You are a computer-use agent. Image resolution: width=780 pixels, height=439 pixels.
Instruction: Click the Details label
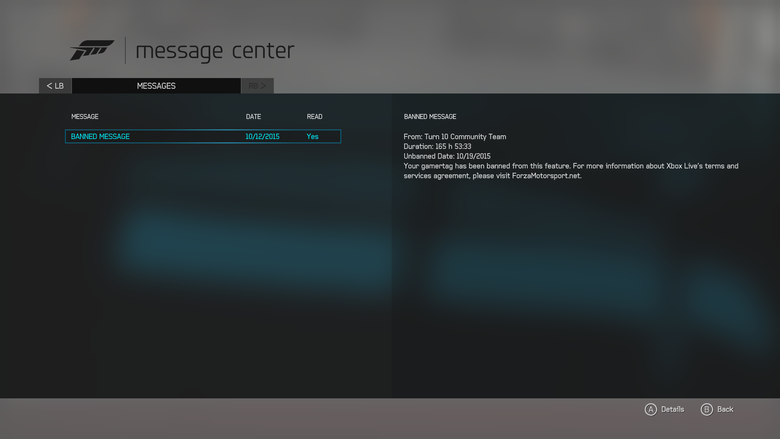tap(672, 409)
